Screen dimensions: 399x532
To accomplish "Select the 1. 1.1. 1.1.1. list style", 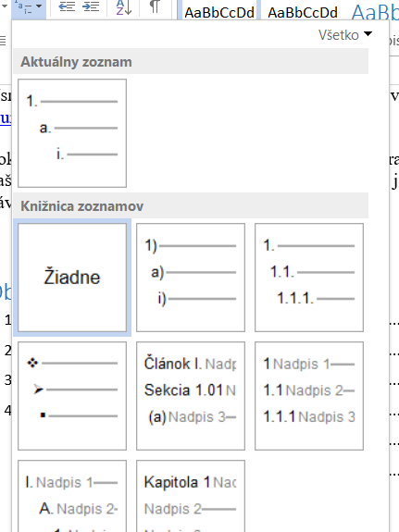I will click(x=309, y=278).
